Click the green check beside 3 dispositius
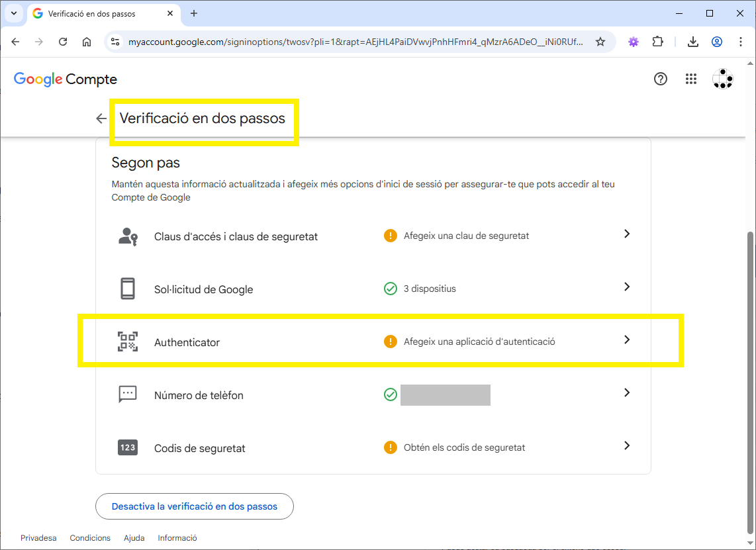 click(x=390, y=288)
